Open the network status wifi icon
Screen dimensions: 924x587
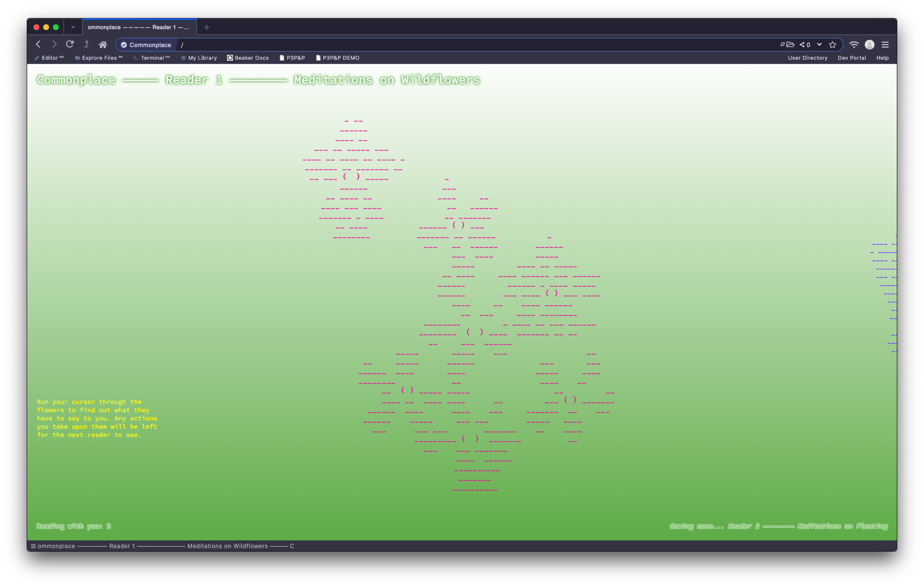tap(854, 45)
